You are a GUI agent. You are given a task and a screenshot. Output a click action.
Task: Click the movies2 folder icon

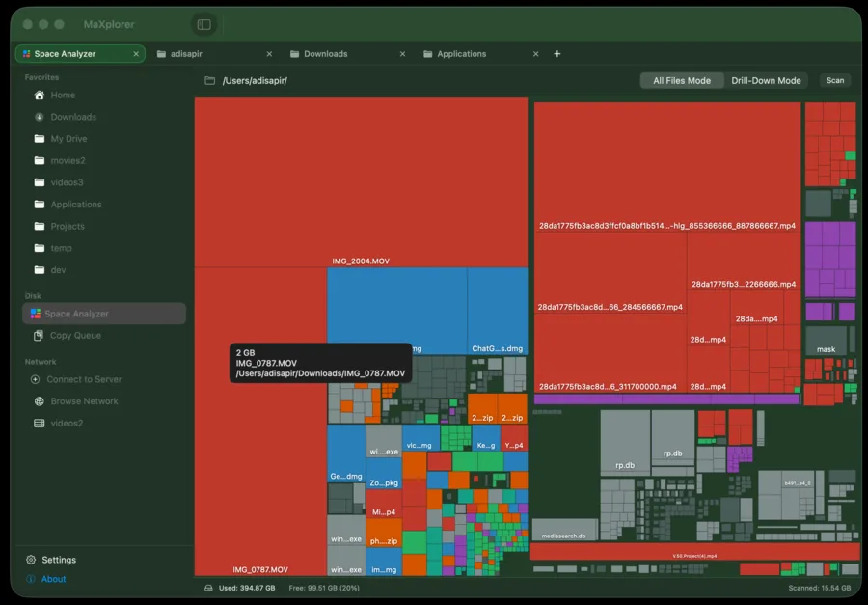coord(40,161)
